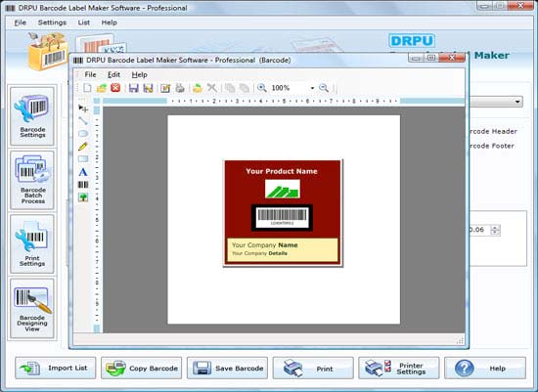The height and width of the screenshot is (392, 538).
Task: Select the Line drawing tool
Action: click(x=83, y=120)
